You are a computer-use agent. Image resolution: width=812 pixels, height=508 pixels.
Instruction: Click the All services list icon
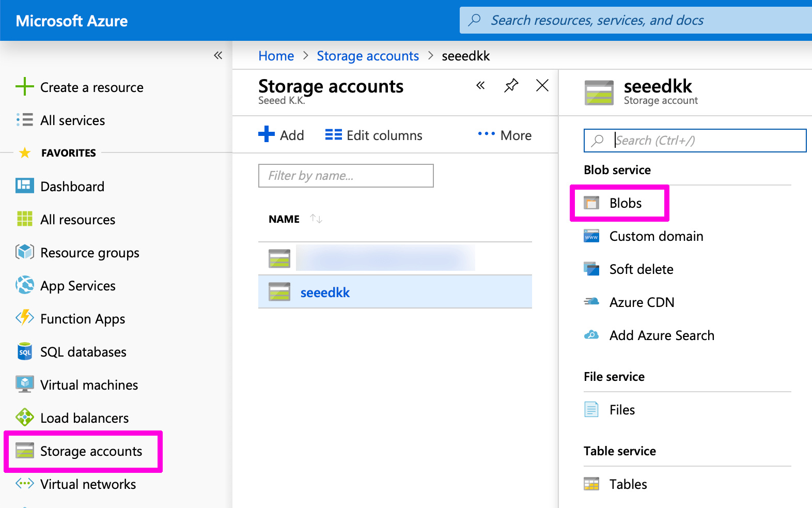(24, 120)
